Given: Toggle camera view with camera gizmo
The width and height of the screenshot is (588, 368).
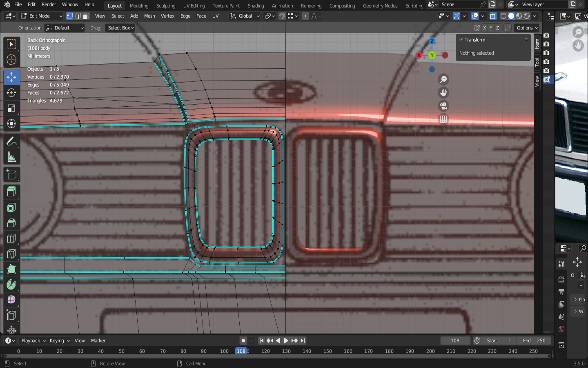Looking at the screenshot, I should click(443, 106).
